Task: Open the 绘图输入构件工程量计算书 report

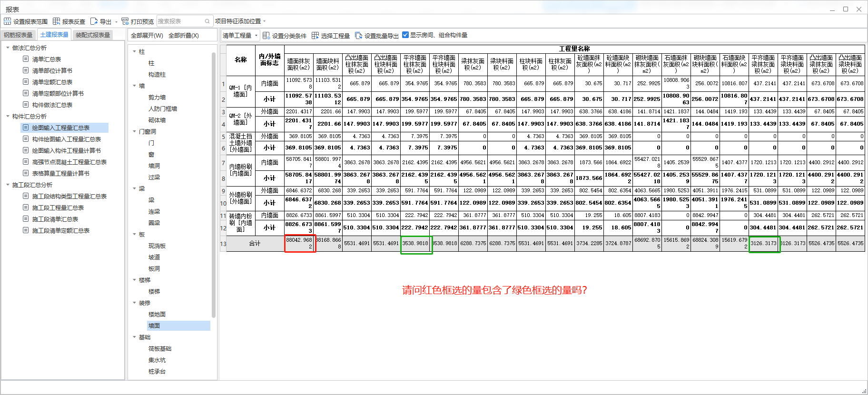Action: (x=67, y=150)
